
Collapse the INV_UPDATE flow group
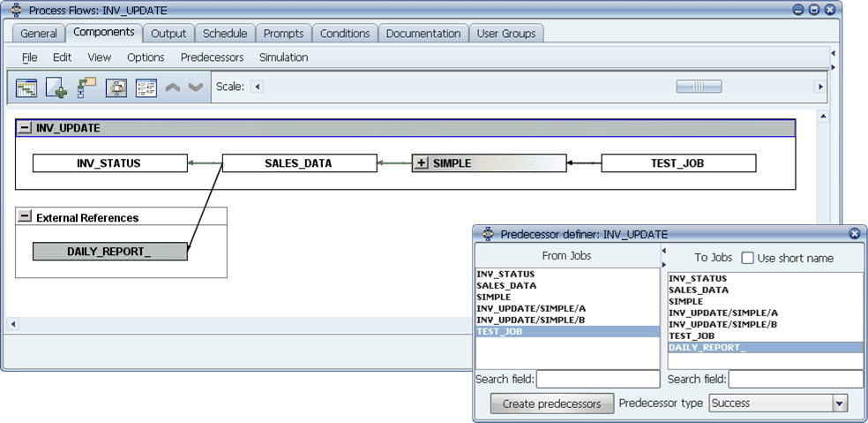[25, 128]
